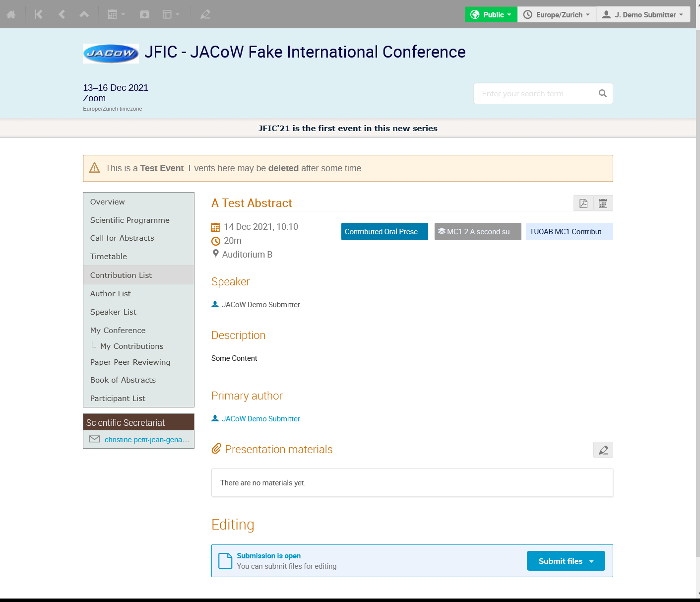The image size is (700, 602).
Task: Click the pencil edit icon in top toolbar
Action: coord(205,14)
